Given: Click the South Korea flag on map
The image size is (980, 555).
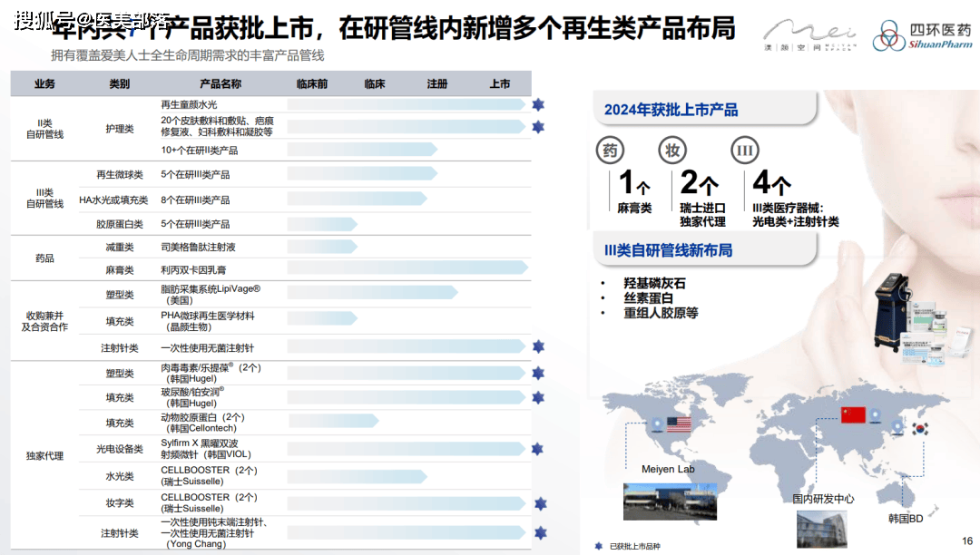Looking at the screenshot, I should 920,429.
